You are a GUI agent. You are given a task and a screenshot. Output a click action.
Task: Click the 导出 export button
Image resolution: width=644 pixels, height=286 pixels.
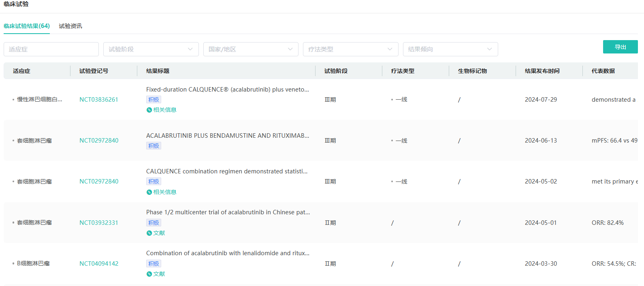tap(620, 47)
